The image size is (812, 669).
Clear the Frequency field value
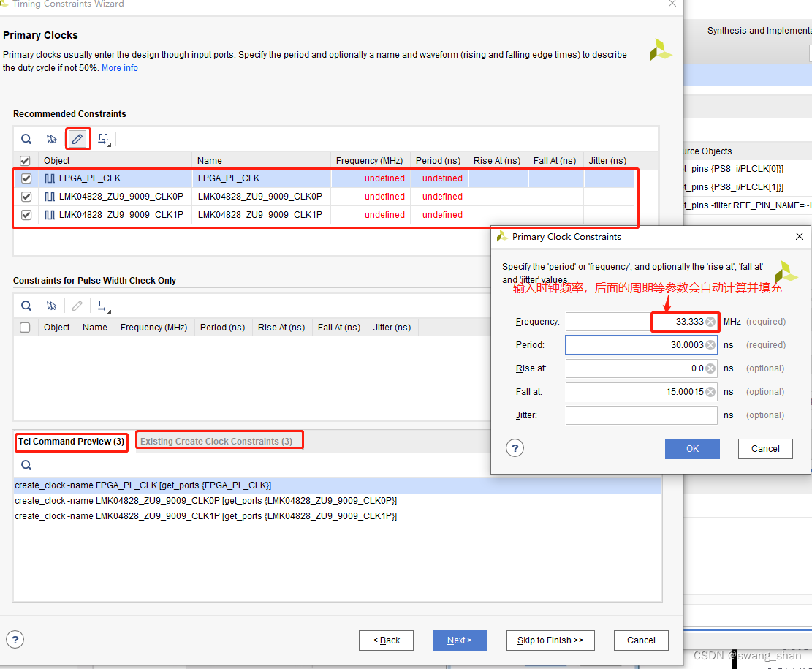click(x=710, y=322)
